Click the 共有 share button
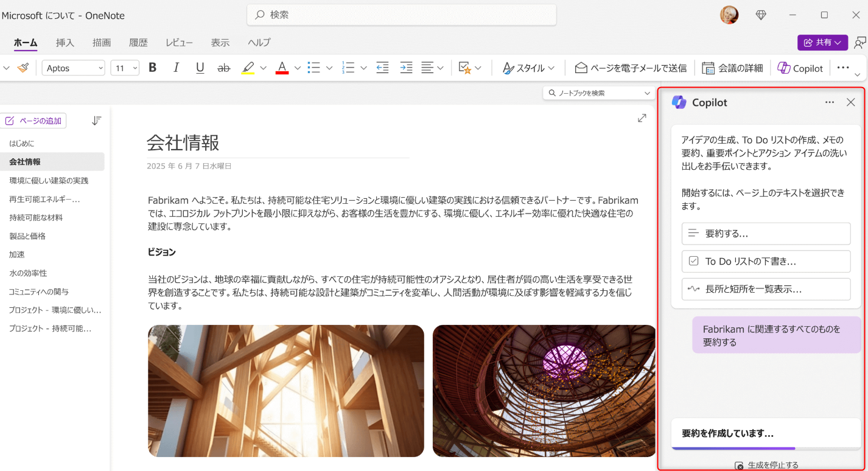 click(x=822, y=43)
